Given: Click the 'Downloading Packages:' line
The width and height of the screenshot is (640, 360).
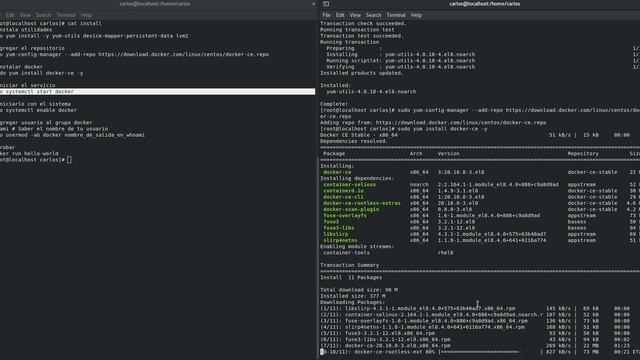Looking at the screenshot, I should click(x=353, y=302).
